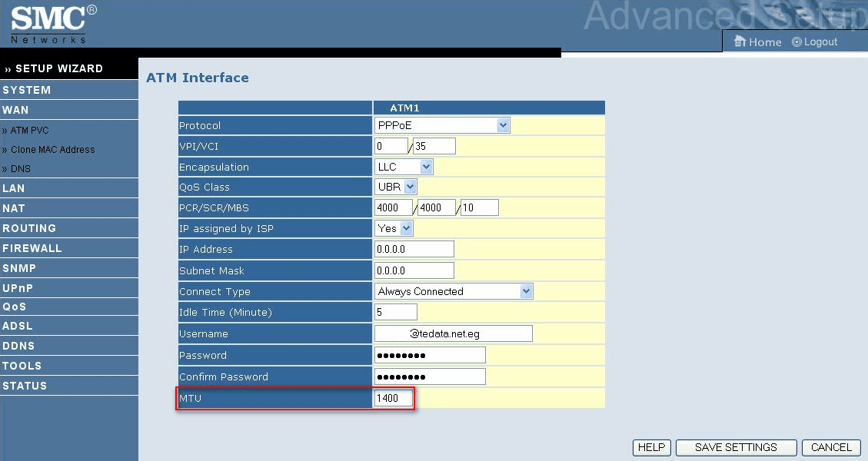868x461 pixels.
Task: Click the VPI/VCI row label
Action: 198,146
